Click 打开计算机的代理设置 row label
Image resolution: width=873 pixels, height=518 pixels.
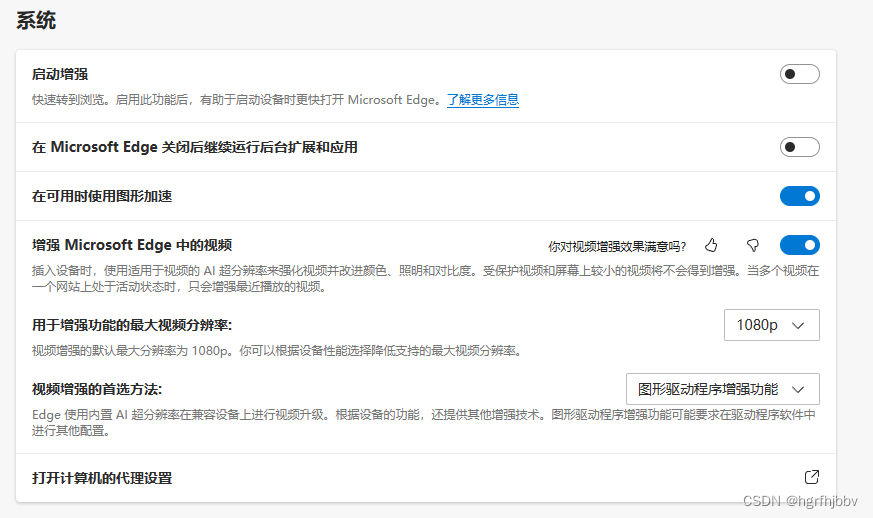tap(102, 478)
